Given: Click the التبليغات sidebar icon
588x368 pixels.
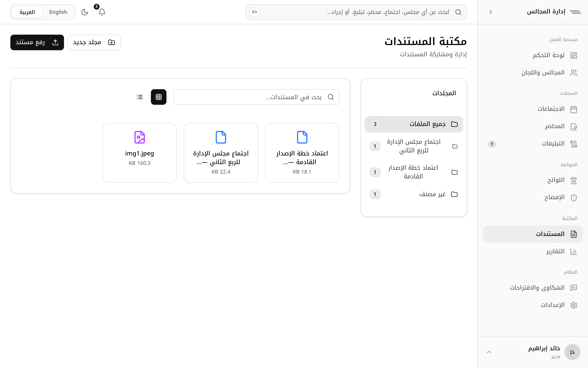Looking at the screenshot, I should coord(574,144).
